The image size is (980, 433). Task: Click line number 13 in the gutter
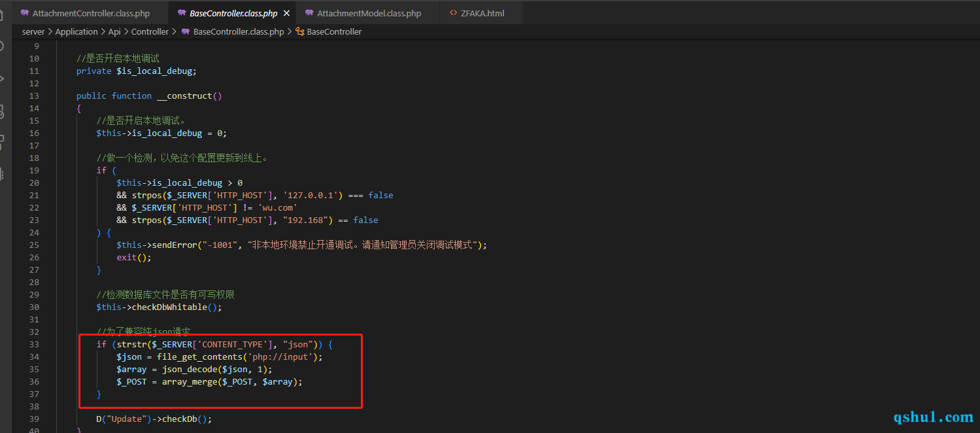coord(34,95)
